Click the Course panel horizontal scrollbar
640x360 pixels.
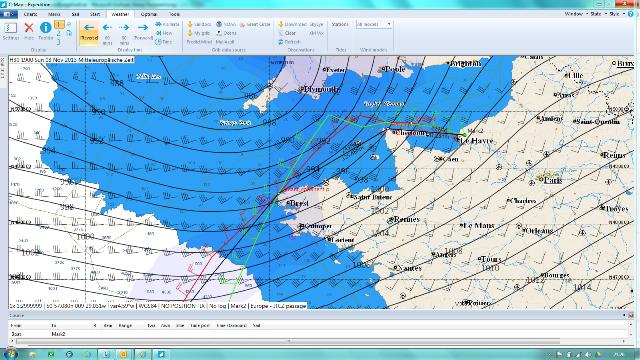pos(288,341)
